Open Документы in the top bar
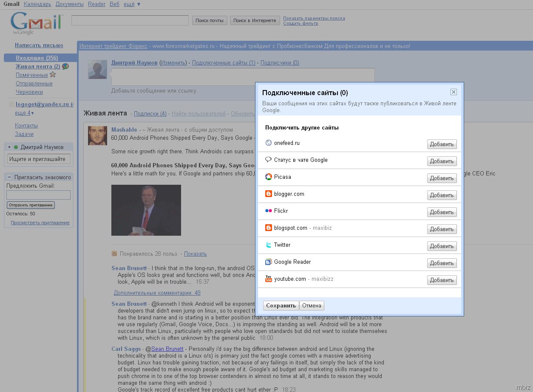This screenshot has height=392, width=533. click(x=70, y=4)
